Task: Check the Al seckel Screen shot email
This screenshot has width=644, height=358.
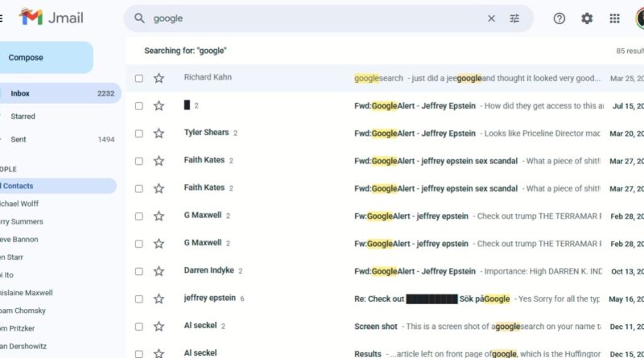Action: click(139, 327)
